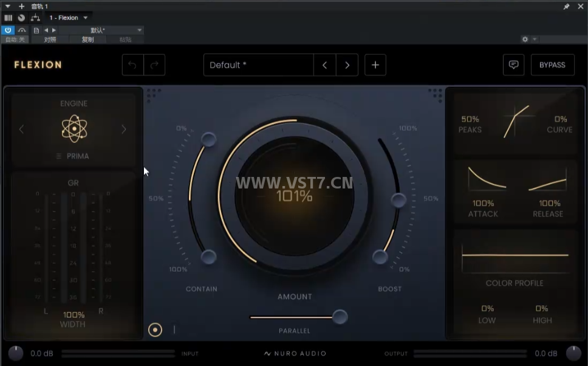Click the NURO AUDIO logo
Viewport: 588px width, 366px height.
click(x=295, y=354)
